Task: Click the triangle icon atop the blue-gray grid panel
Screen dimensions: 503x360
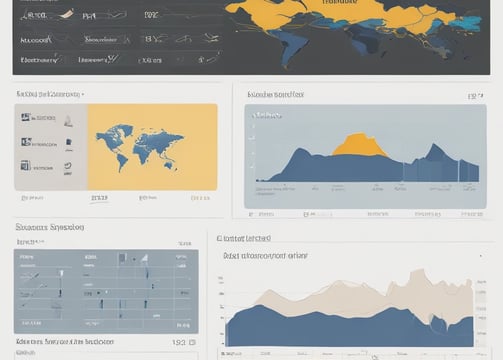Action: (145, 258)
